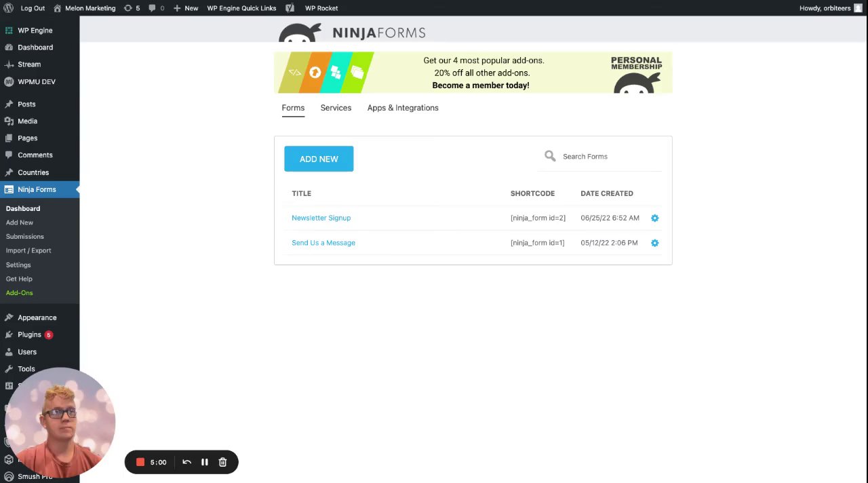This screenshot has height=483, width=868.
Task: Click the Ninja Forms menu icon
Action: (9, 189)
